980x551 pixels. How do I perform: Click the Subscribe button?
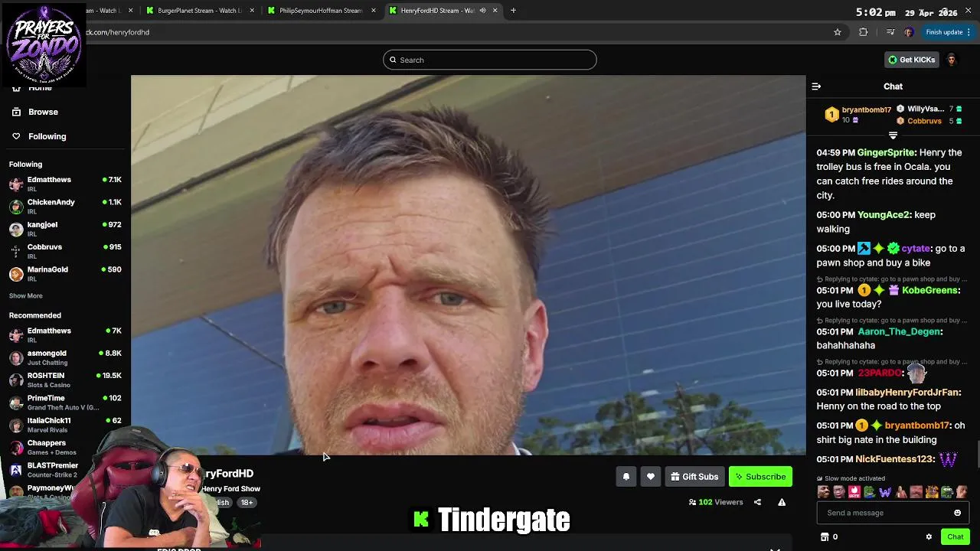click(760, 477)
